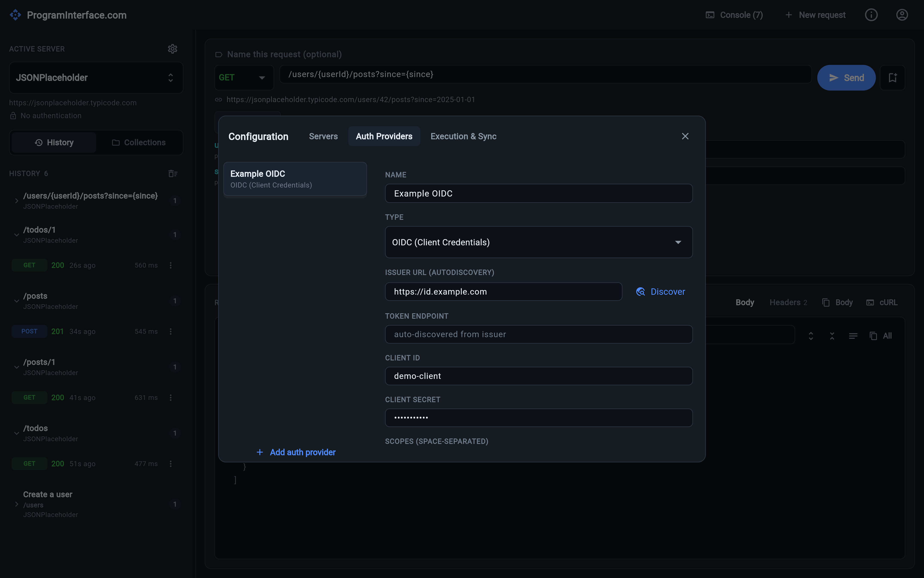924x578 pixels.
Task: Select the Auth Providers tab
Action: (x=384, y=137)
